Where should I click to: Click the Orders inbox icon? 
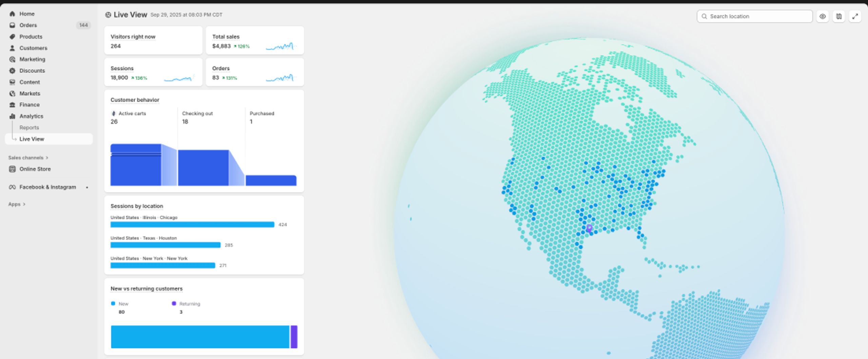point(12,25)
